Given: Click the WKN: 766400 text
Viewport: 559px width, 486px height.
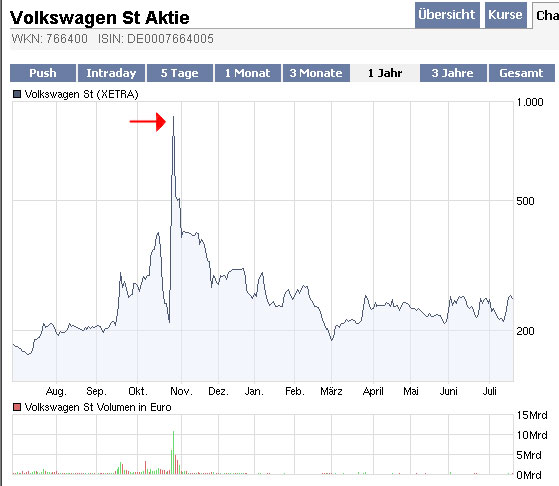Looking at the screenshot, I should click(50, 39).
